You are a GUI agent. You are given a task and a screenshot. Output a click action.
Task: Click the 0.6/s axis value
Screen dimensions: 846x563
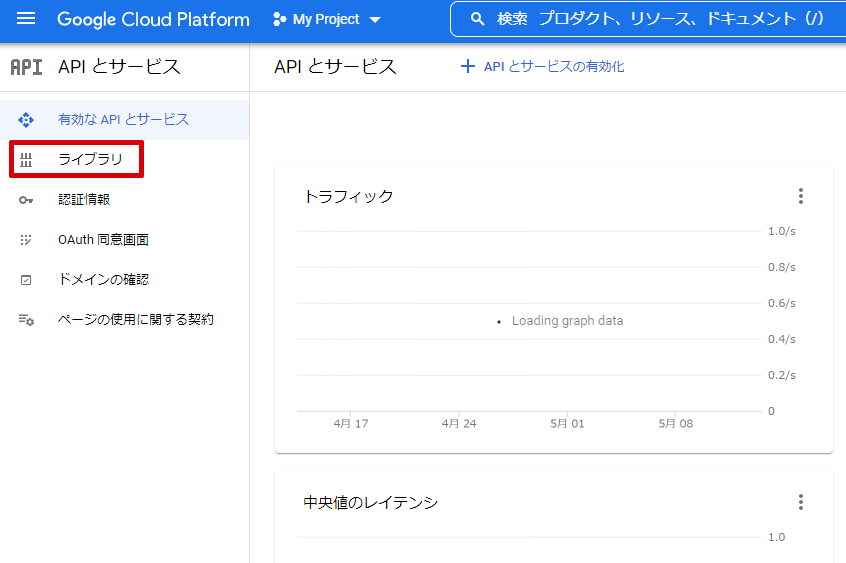click(x=782, y=303)
